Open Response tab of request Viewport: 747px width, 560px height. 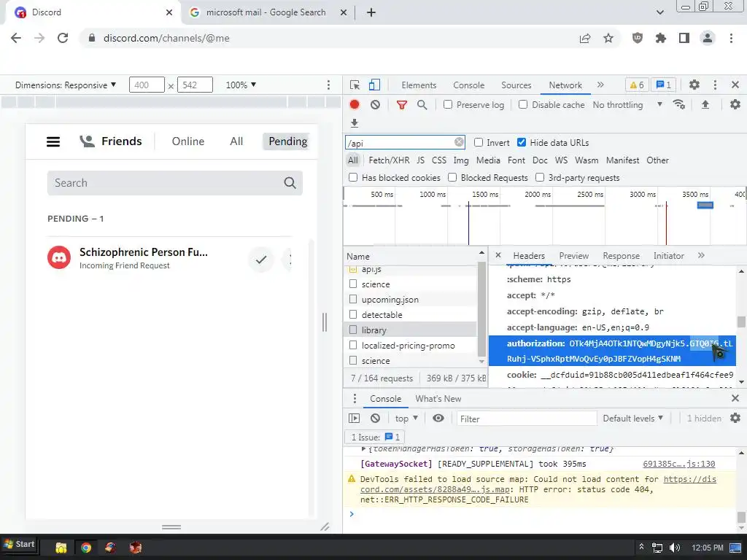[621, 256]
